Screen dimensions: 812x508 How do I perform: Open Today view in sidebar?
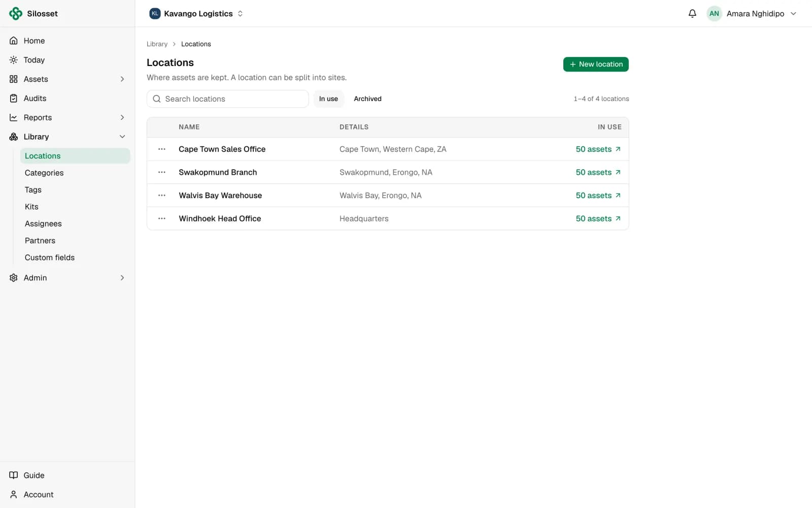click(67, 60)
